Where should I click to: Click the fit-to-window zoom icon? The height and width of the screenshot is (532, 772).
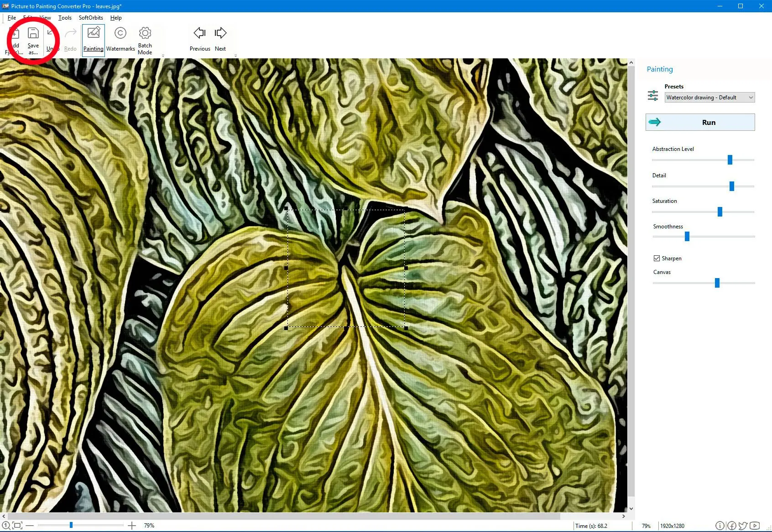click(17, 526)
